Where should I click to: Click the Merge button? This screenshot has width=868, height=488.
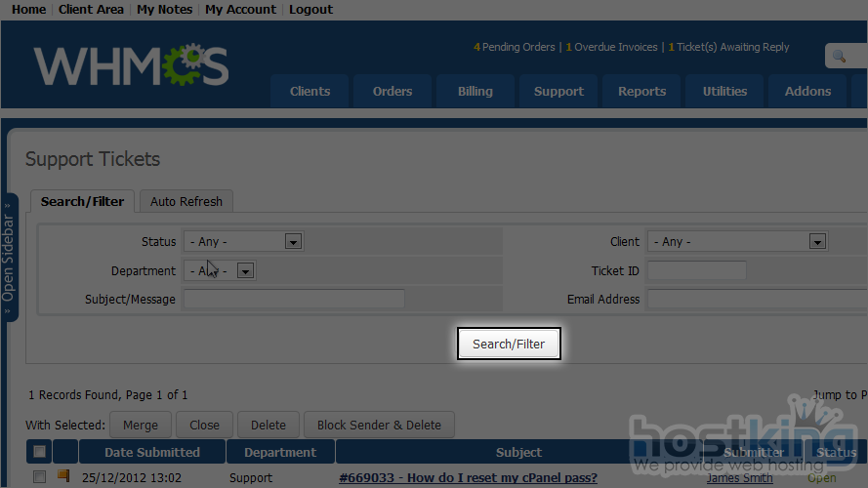[141, 425]
